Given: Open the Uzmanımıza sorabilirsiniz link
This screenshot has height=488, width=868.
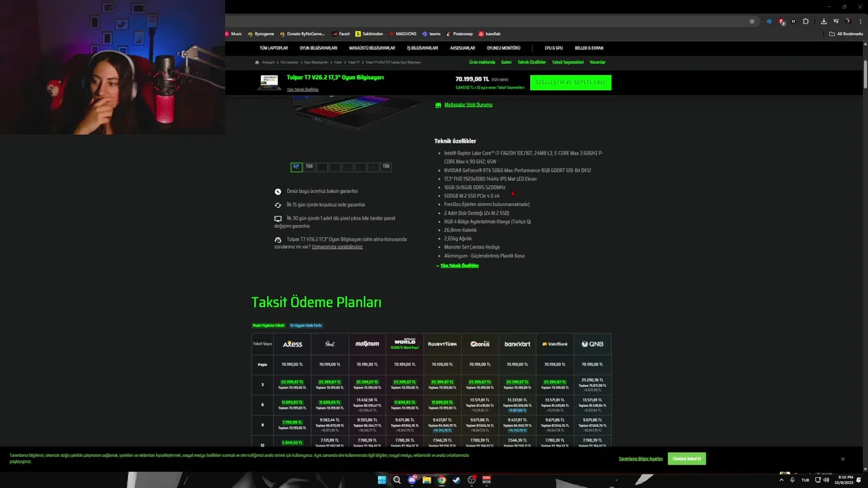Looking at the screenshot, I should 337,247.
